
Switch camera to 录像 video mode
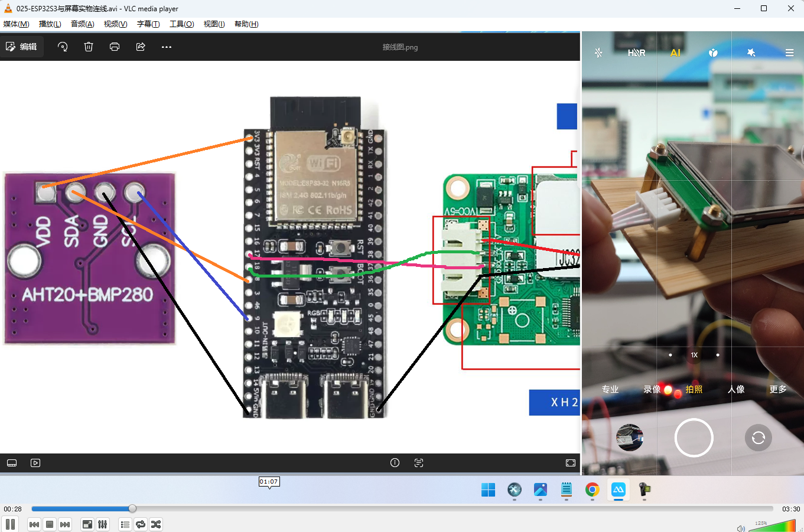coord(652,389)
